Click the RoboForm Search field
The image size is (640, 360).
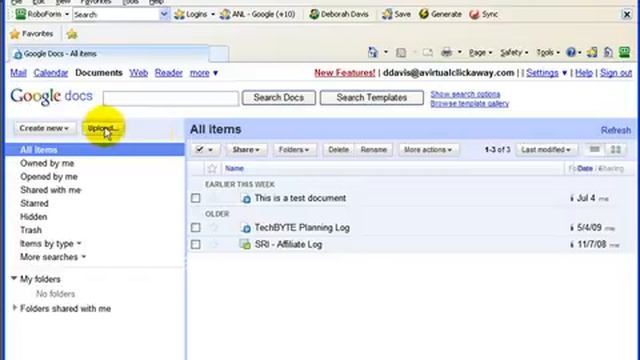pyautogui.click(x=116, y=15)
